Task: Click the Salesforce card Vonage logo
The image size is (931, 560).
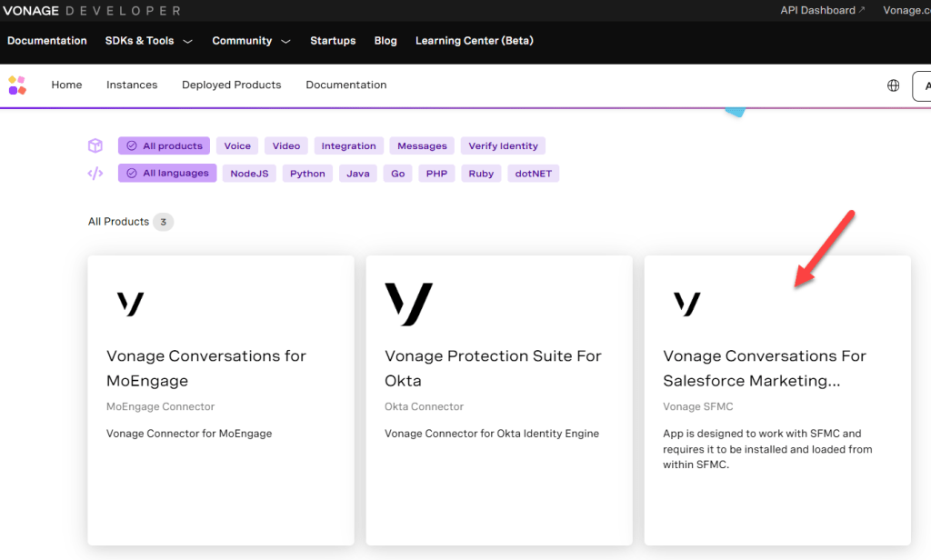Action: tap(687, 304)
